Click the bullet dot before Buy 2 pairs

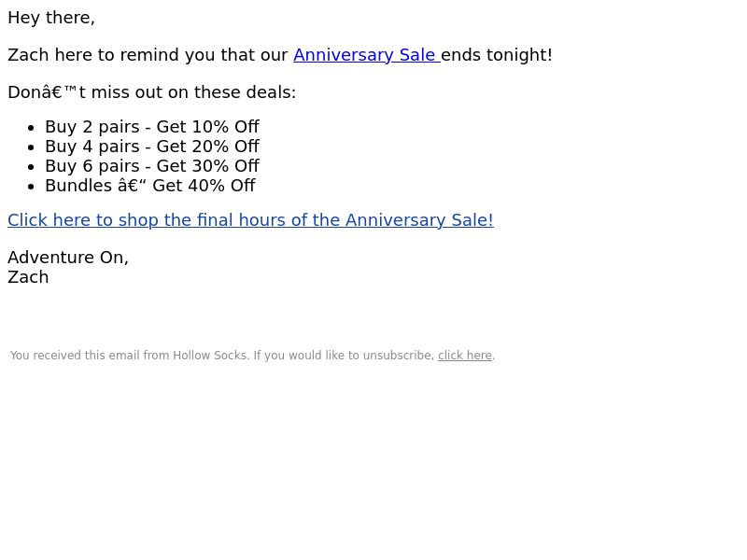[x=31, y=128]
